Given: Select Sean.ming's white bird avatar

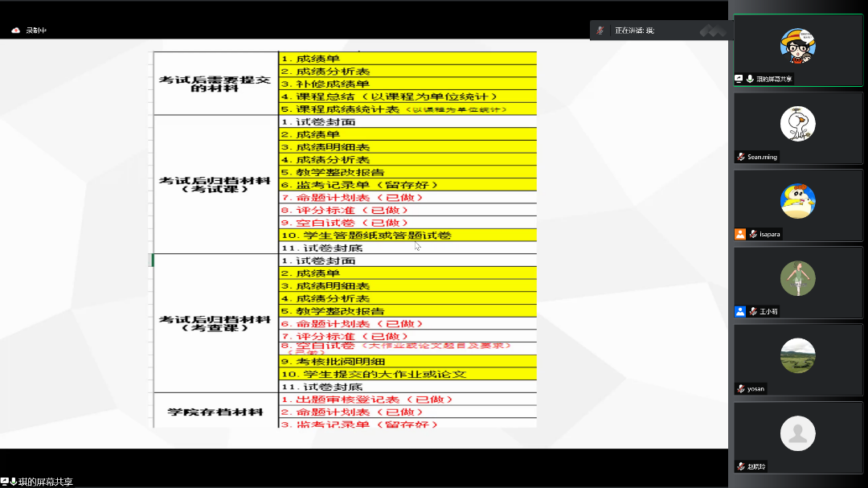Looking at the screenshot, I should 797,124.
